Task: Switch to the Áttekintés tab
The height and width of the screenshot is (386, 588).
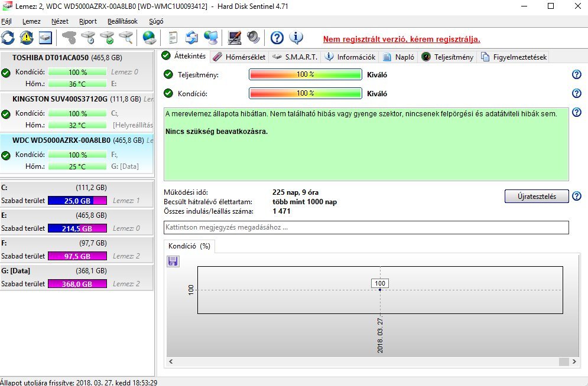Action: pos(184,56)
